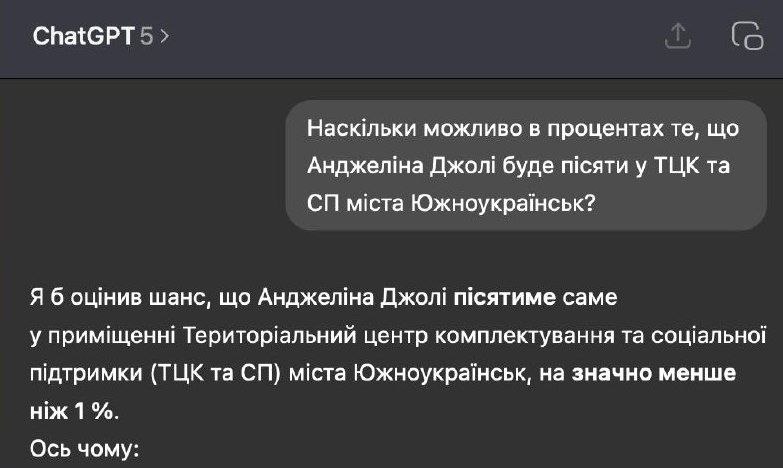The width and height of the screenshot is (783, 468).
Task: Click the user's question message bubble
Action: (x=525, y=166)
